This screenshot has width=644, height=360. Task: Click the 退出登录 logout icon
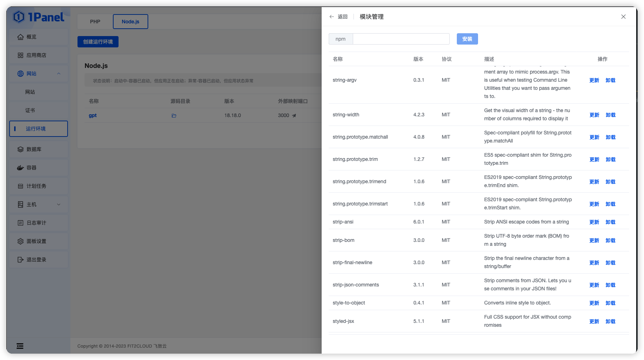tap(21, 259)
